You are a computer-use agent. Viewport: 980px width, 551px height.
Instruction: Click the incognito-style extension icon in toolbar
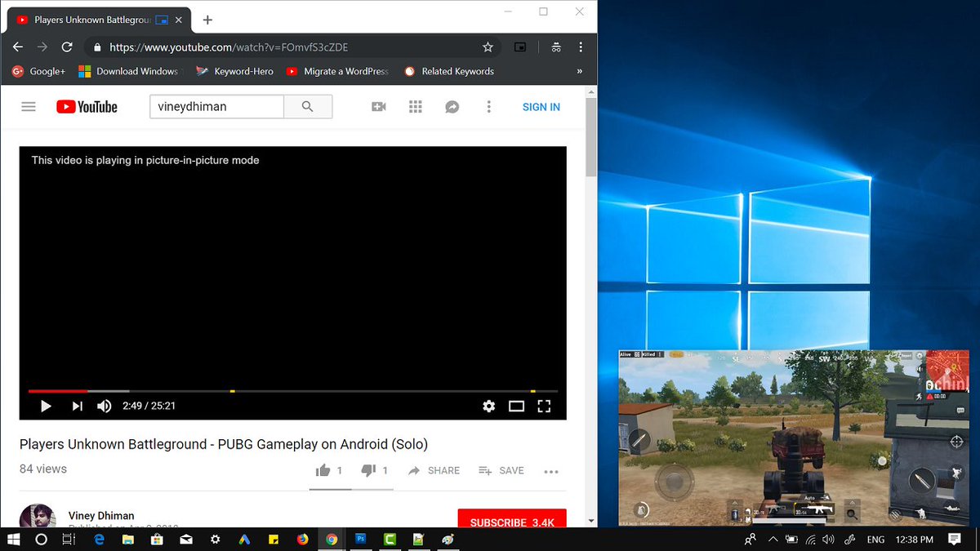556,47
